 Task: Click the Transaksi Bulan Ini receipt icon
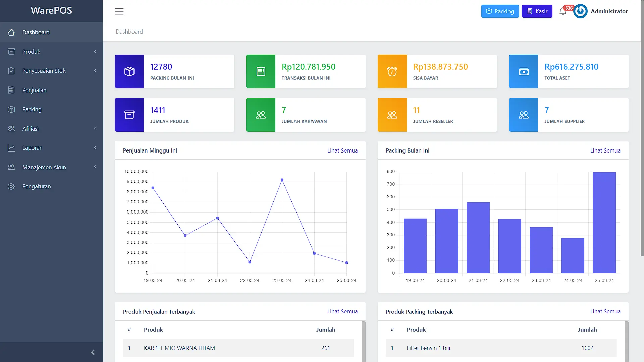tap(261, 71)
